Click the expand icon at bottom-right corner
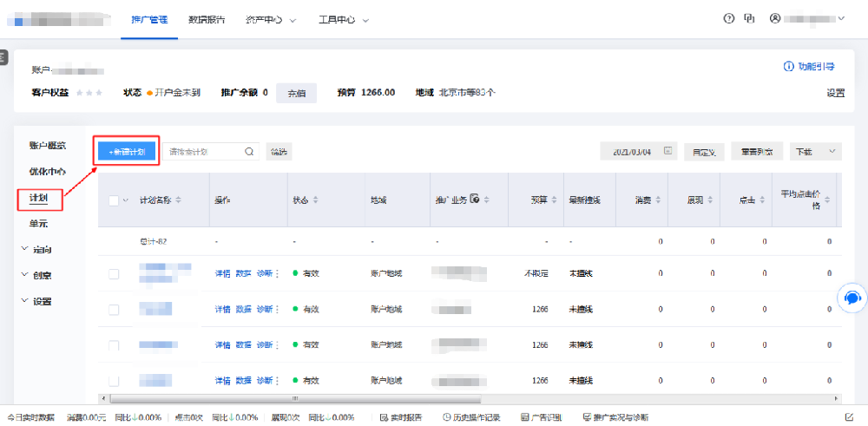Viewport: 868px width, 426px height. coord(848,417)
